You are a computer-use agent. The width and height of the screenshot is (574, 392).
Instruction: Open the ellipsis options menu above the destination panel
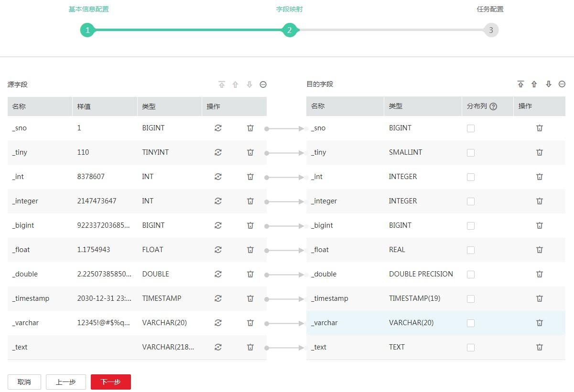pos(562,84)
